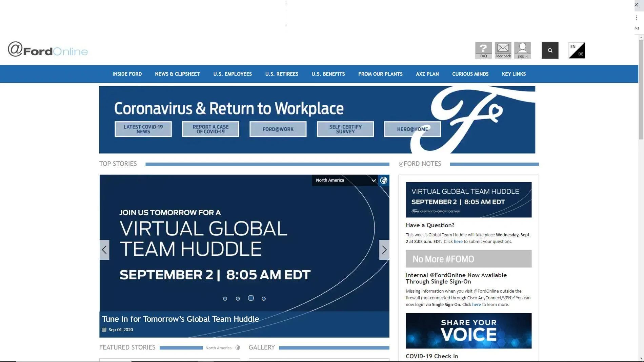644x362 pixels.
Task: Click Have a Question? heading
Action: click(430, 225)
